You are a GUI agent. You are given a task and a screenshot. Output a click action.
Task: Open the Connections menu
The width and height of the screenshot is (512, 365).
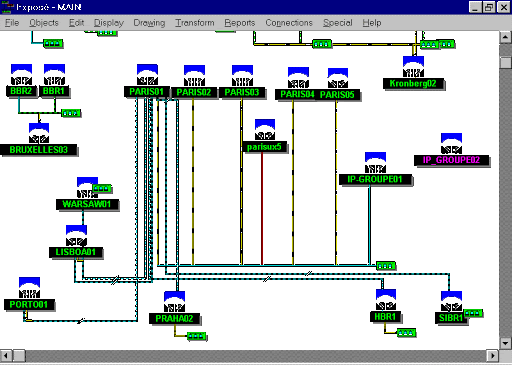point(289,23)
